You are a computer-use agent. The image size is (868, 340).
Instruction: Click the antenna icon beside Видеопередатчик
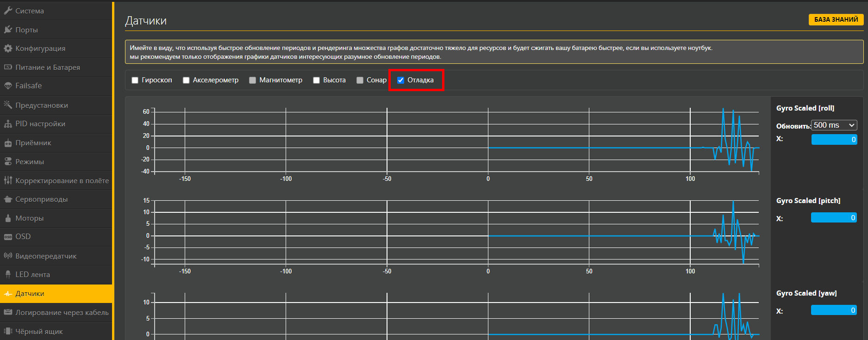click(x=8, y=256)
